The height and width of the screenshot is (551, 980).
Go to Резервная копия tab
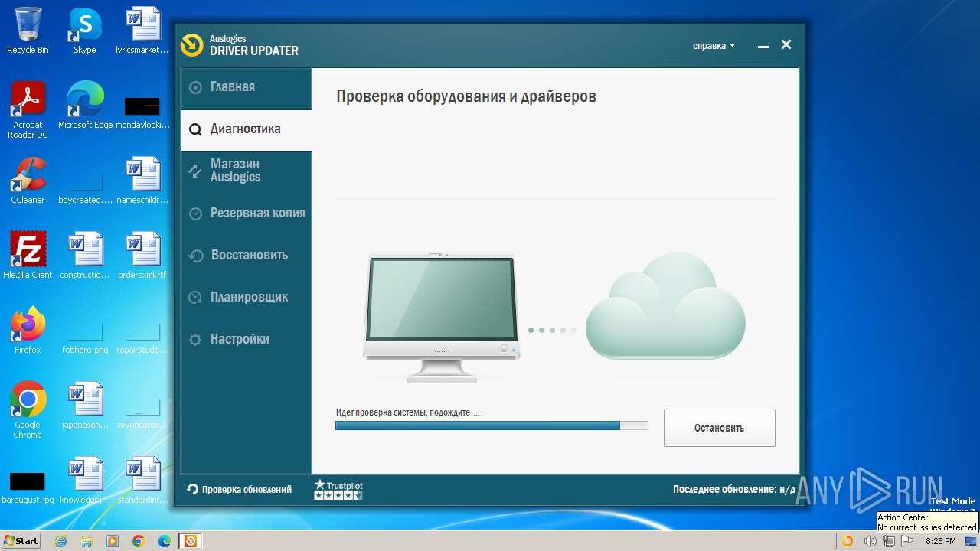tap(246, 213)
